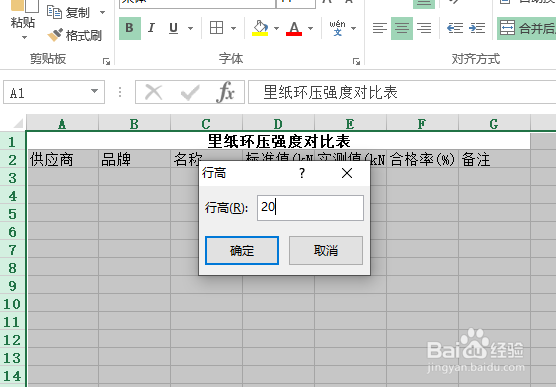The width and height of the screenshot is (556, 387).
Task: Expand phonetic guide dropdown arrow
Action: coord(354,28)
